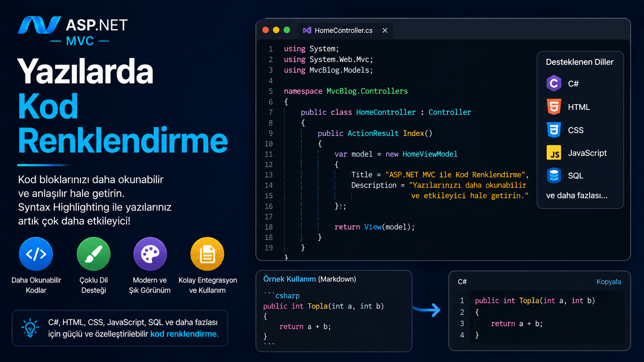Click the yellow minimize window dot
Screen dimensions: 644x362
click(x=276, y=30)
